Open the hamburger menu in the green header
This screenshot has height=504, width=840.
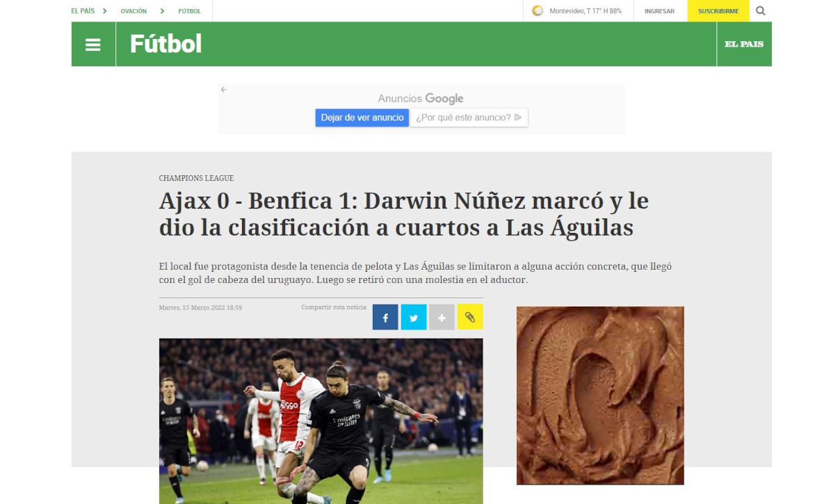93,44
